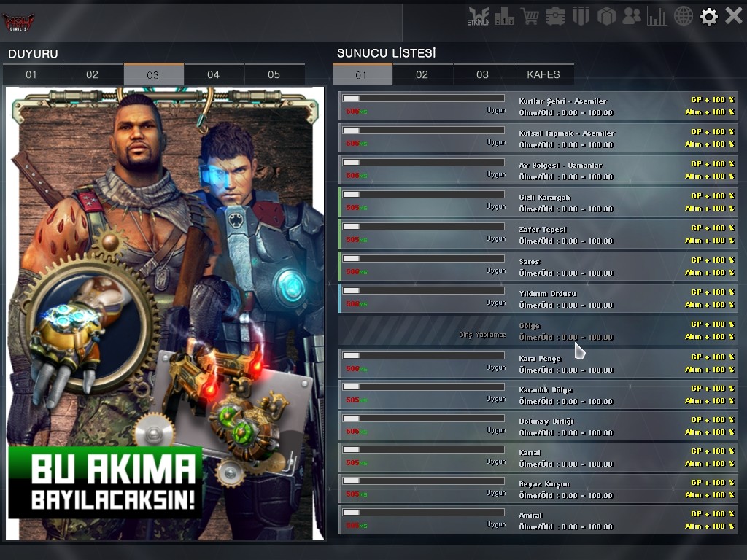This screenshot has height=560, width=747.
Task: Switch to server list tab 03
Action: coord(483,74)
